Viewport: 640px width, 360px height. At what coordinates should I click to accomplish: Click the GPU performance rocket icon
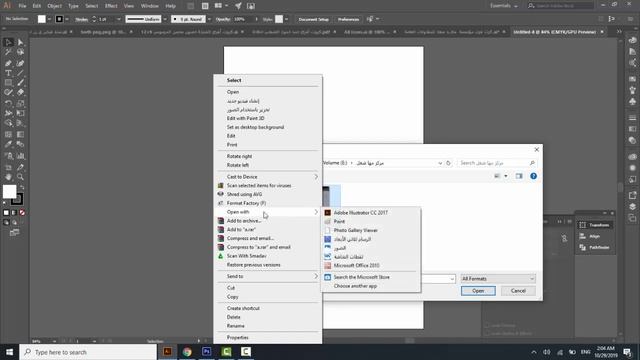click(x=238, y=6)
